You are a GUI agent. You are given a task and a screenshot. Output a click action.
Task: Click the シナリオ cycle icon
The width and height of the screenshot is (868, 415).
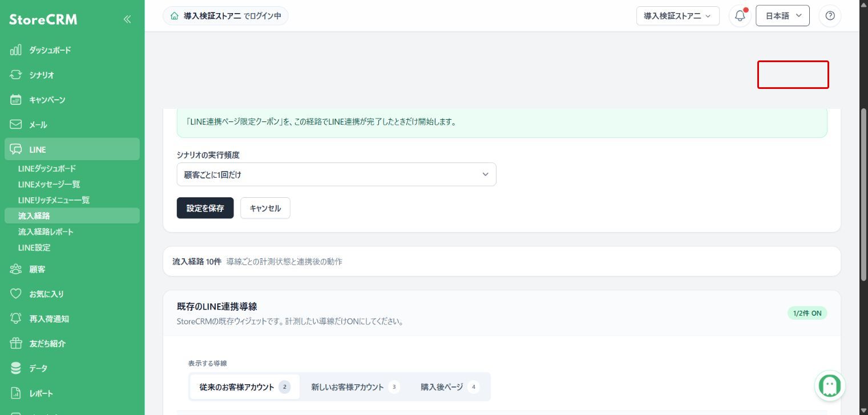tap(16, 75)
